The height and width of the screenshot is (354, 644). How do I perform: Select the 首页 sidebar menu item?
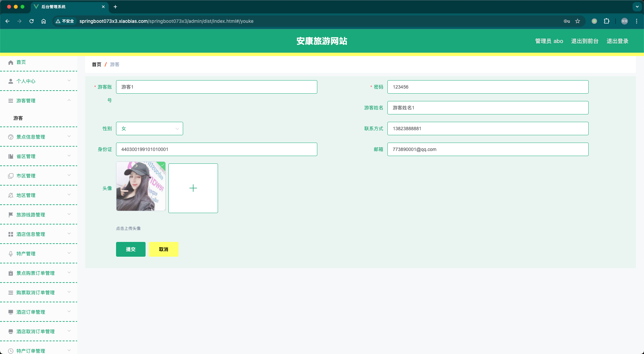click(x=39, y=62)
